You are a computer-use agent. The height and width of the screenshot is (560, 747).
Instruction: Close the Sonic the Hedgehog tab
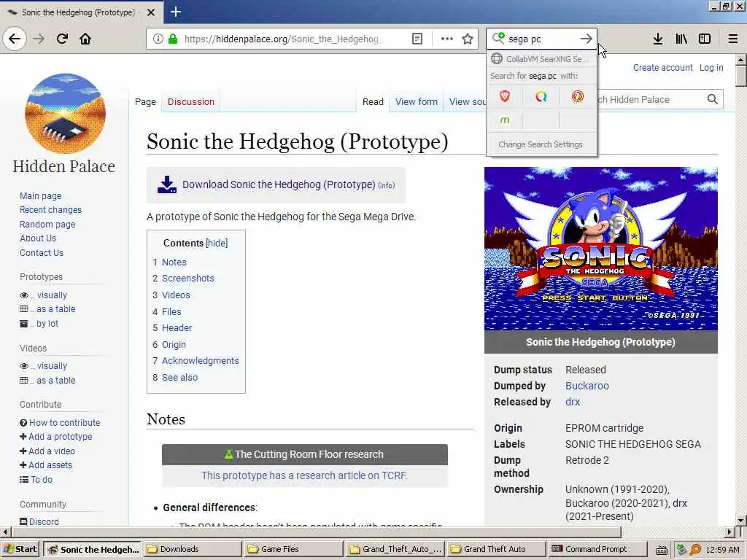pos(151,12)
